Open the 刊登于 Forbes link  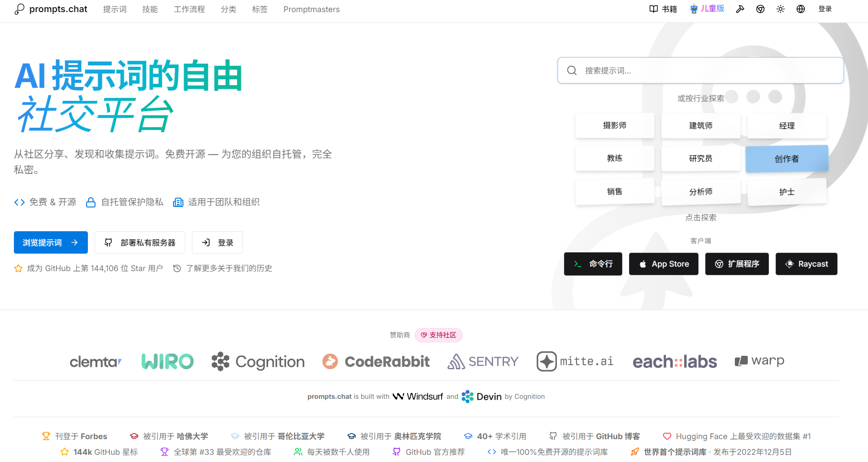pos(74,436)
